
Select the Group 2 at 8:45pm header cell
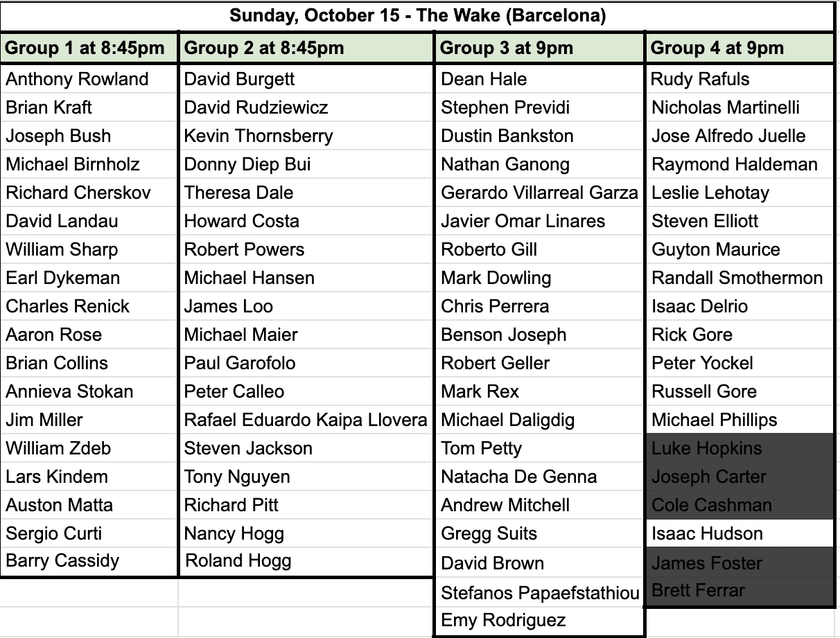click(x=307, y=48)
